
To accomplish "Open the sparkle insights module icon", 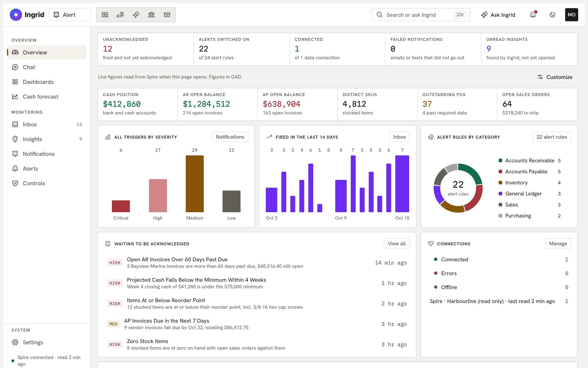I will [136, 15].
